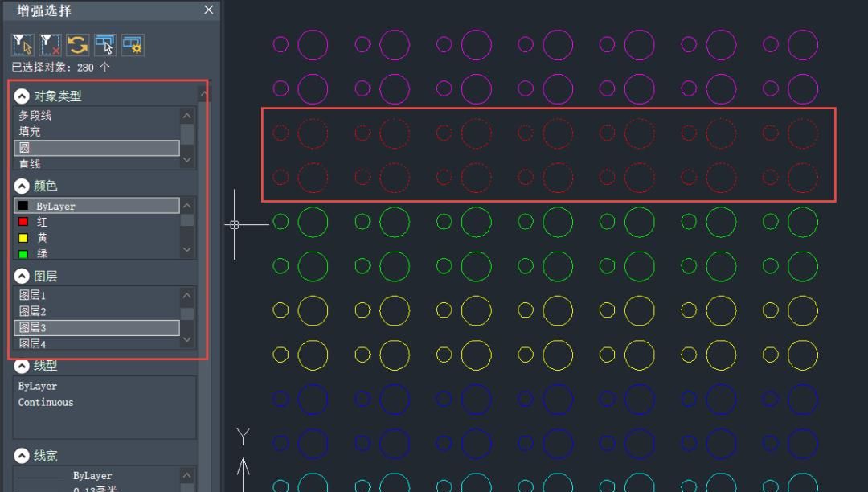Click up arrow of 线宽 list
Image resolution: width=868 pixels, height=492 pixels.
[187, 475]
